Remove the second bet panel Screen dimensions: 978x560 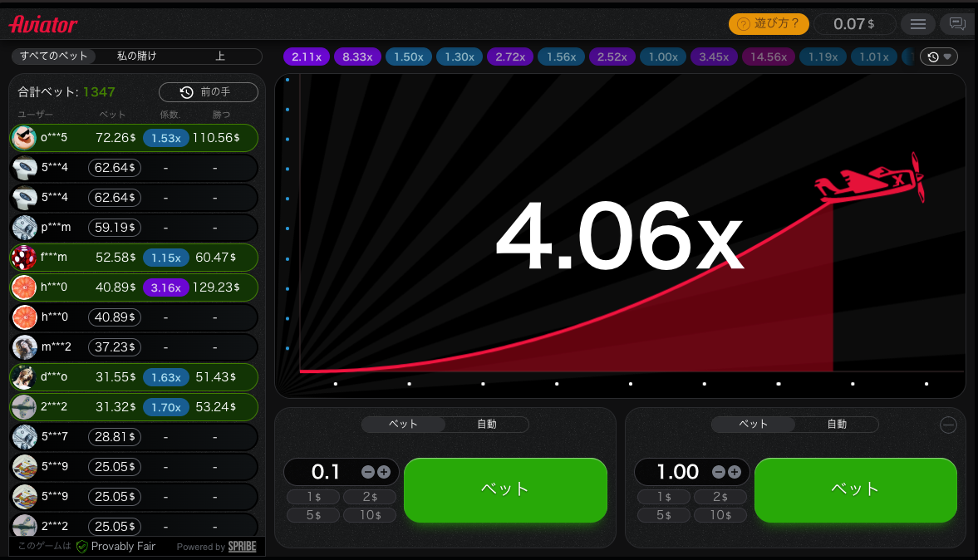[x=948, y=425]
